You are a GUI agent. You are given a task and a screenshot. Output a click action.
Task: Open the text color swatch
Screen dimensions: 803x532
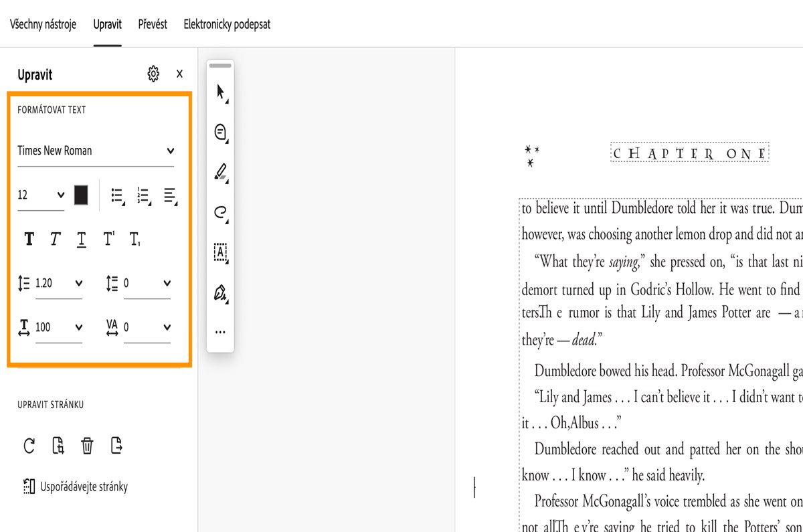(81, 195)
